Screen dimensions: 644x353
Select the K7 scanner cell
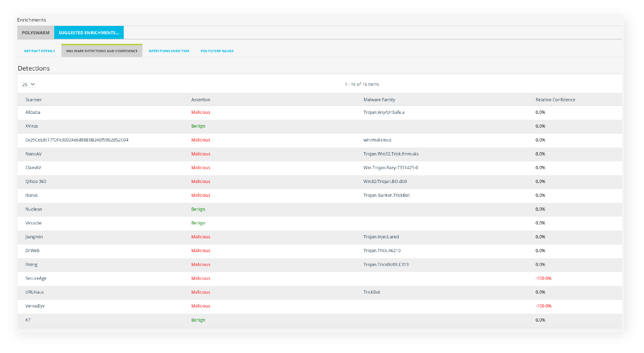28,320
